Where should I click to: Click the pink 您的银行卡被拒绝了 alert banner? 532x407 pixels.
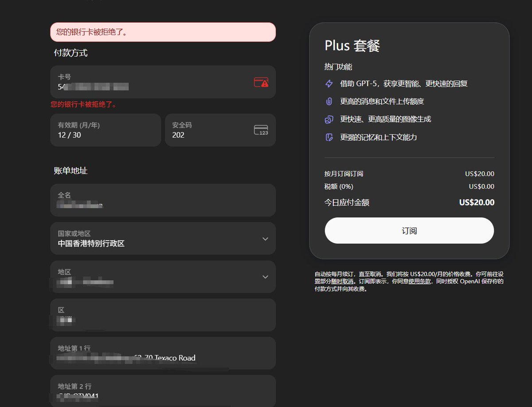(x=163, y=32)
